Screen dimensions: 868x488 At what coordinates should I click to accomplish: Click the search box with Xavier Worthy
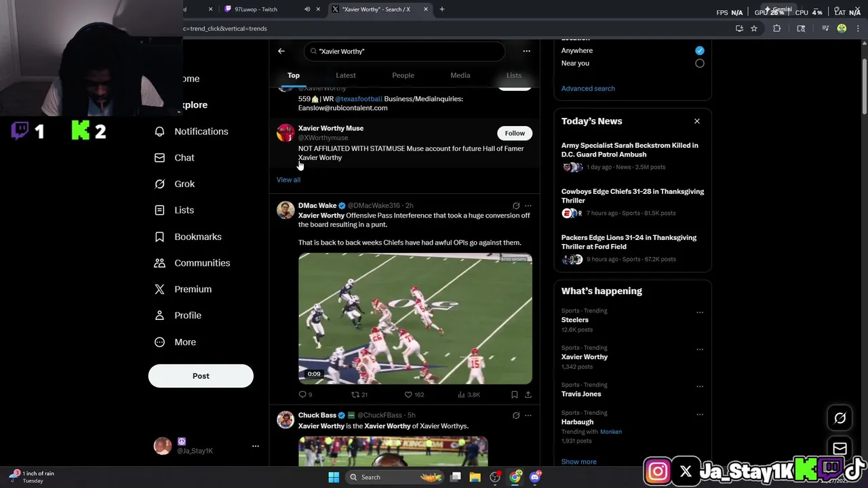tap(404, 52)
